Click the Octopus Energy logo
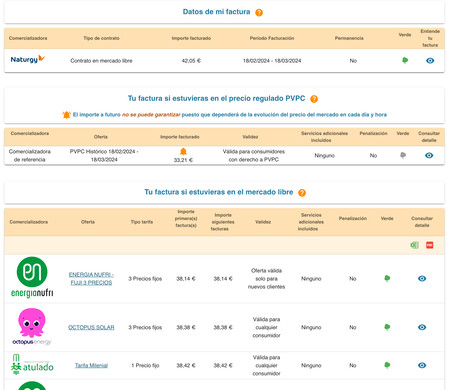 (32, 327)
